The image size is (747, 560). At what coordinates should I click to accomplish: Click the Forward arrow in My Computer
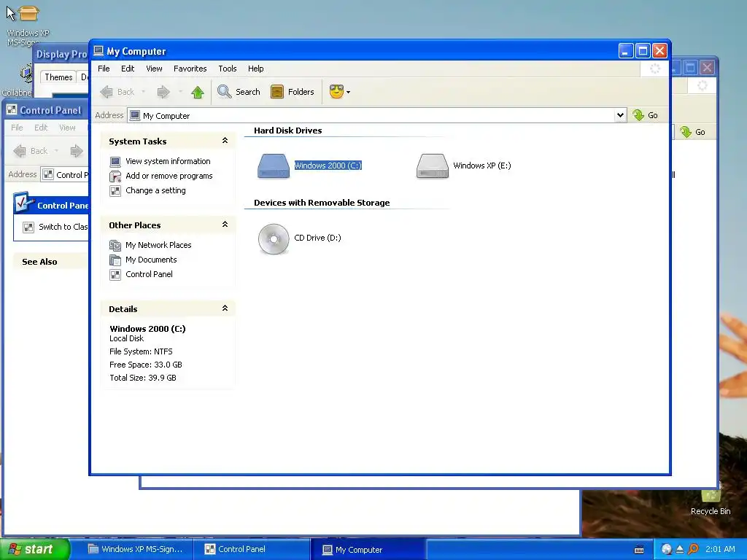pyautogui.click(x=163, y=92)
